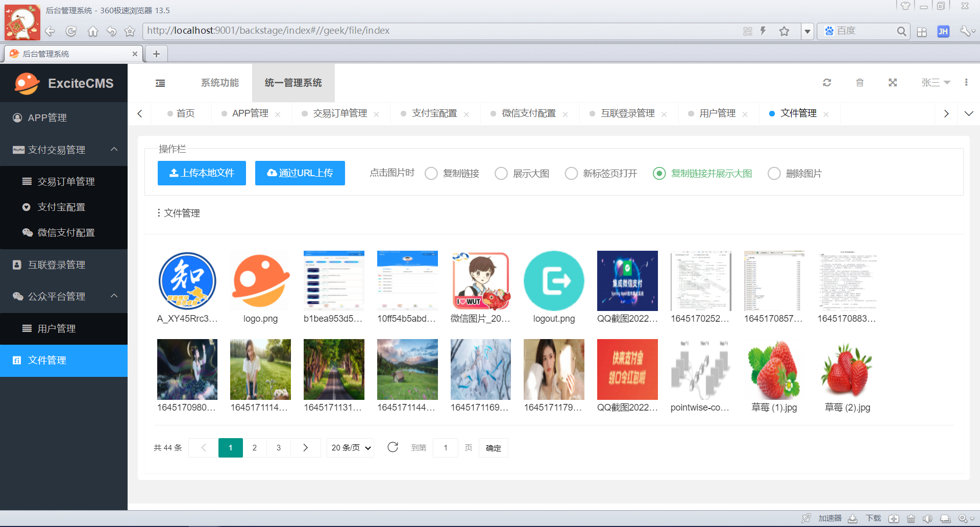980x527 pixels.
Task: Click the trash icon in the top toolbar
Action: (860, 82)
